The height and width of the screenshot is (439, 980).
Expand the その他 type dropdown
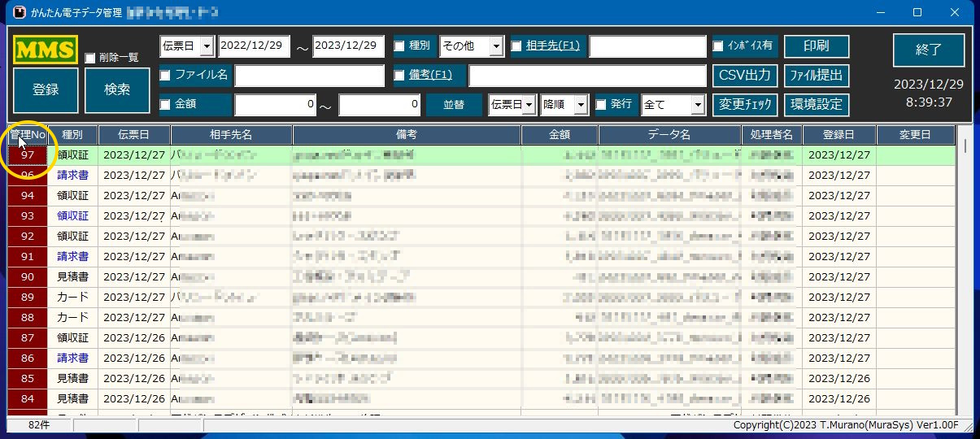coord(495,46)
